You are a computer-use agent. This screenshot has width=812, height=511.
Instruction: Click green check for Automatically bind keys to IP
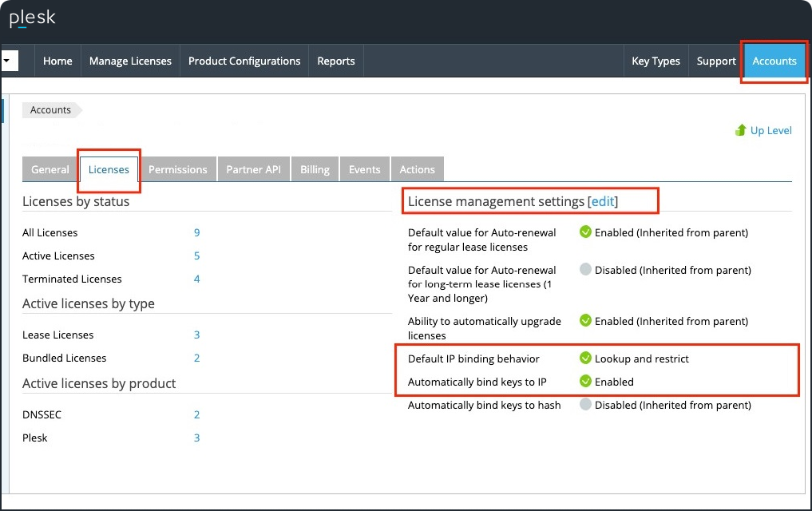pyautogui.click(x=585, y=382)
